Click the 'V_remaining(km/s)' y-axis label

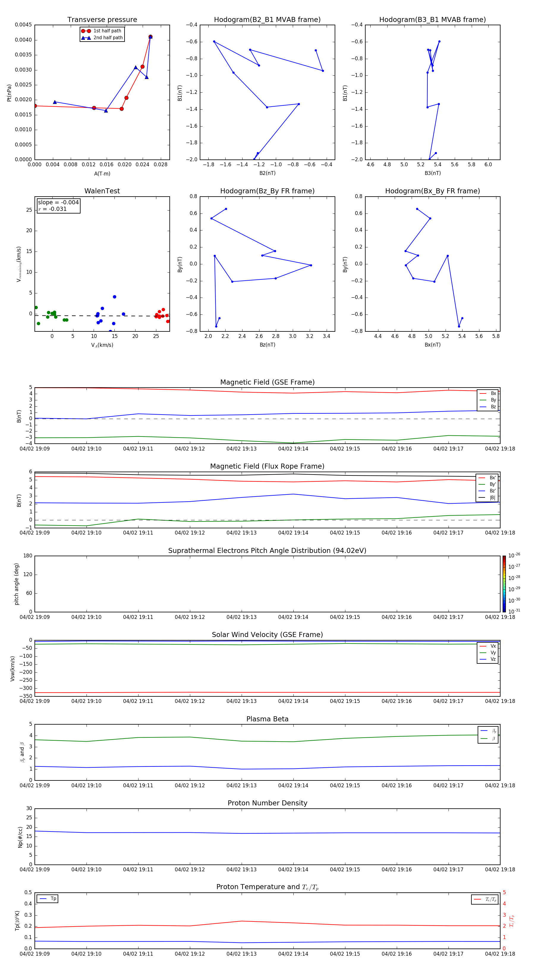click(x=19, y=264)
